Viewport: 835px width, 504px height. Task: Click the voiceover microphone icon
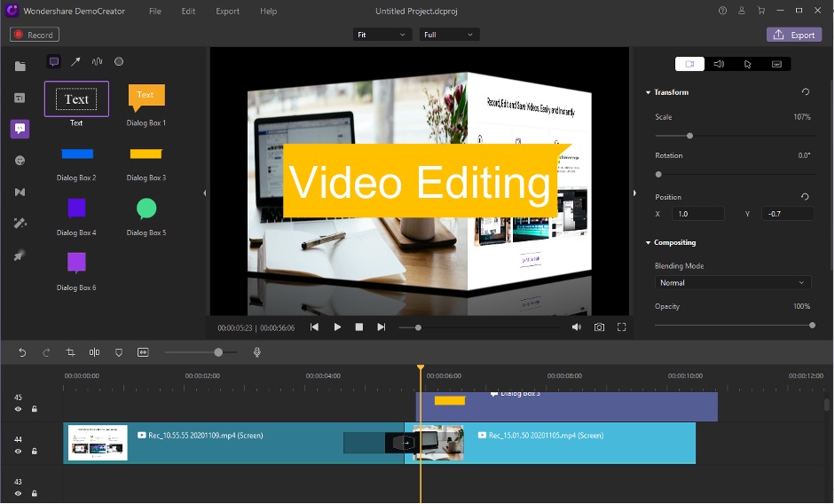point(257,352)
